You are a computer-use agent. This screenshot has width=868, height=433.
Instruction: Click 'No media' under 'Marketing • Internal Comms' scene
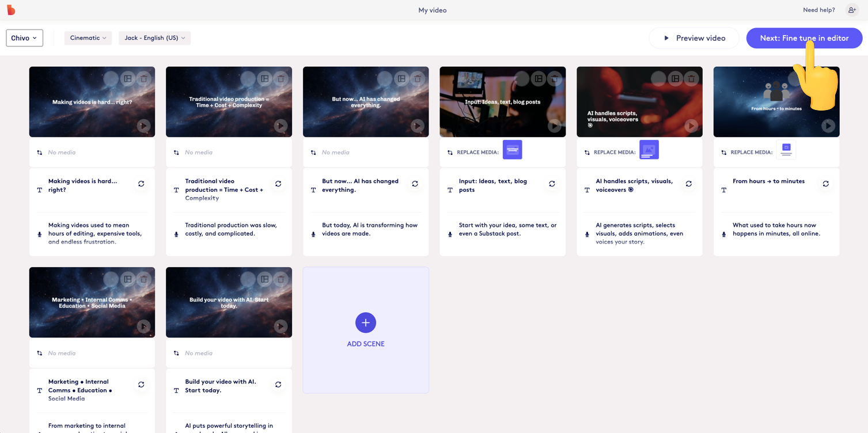coord(62,354)
